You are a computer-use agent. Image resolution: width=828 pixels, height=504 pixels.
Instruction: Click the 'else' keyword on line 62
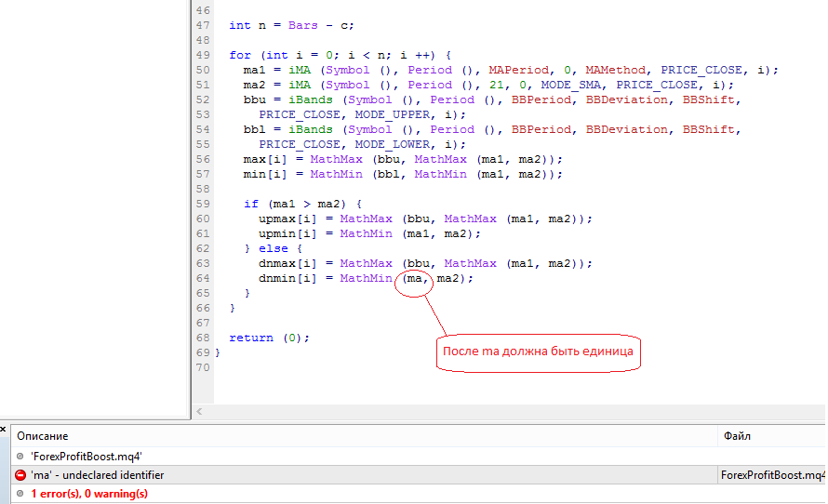coord(273,248)
